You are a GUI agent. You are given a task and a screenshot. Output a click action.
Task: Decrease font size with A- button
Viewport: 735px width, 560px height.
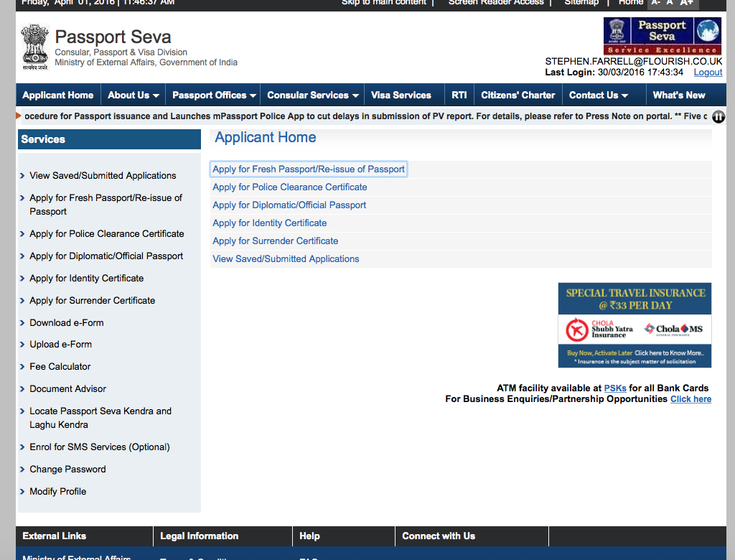pos(656,3)
